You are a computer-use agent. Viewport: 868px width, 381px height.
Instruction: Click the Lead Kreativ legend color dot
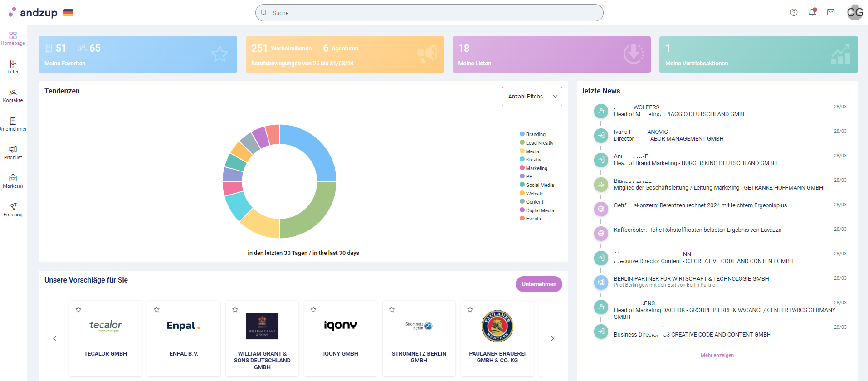click(522, 142)
